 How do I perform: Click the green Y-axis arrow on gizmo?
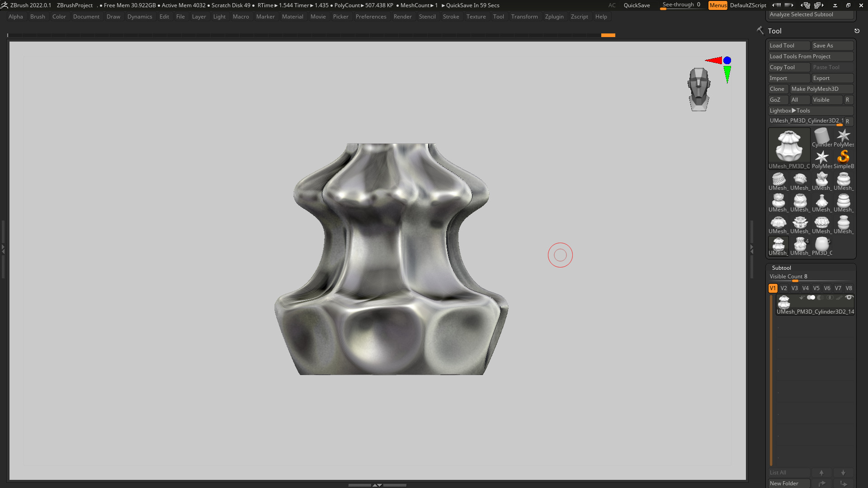pyautogui.click(x=727, y=74)
